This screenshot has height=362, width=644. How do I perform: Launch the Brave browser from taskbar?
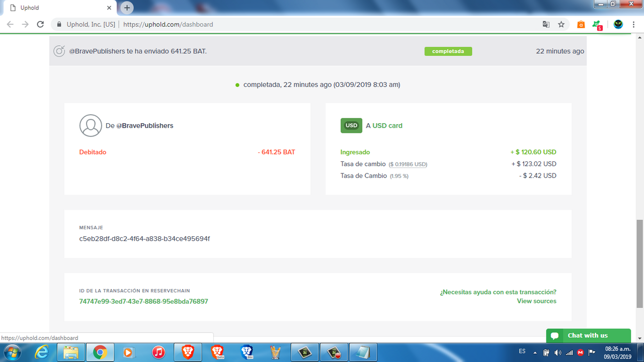click(x=188, y=352)
